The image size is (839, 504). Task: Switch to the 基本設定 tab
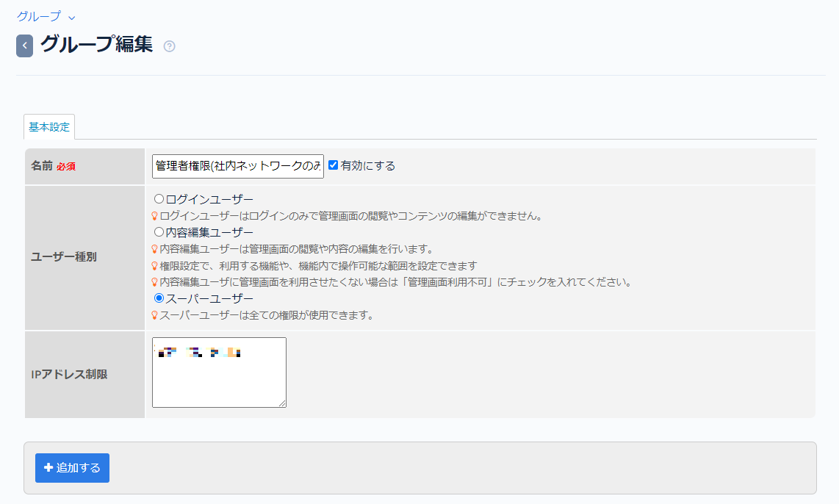click(x=49, y=127)
